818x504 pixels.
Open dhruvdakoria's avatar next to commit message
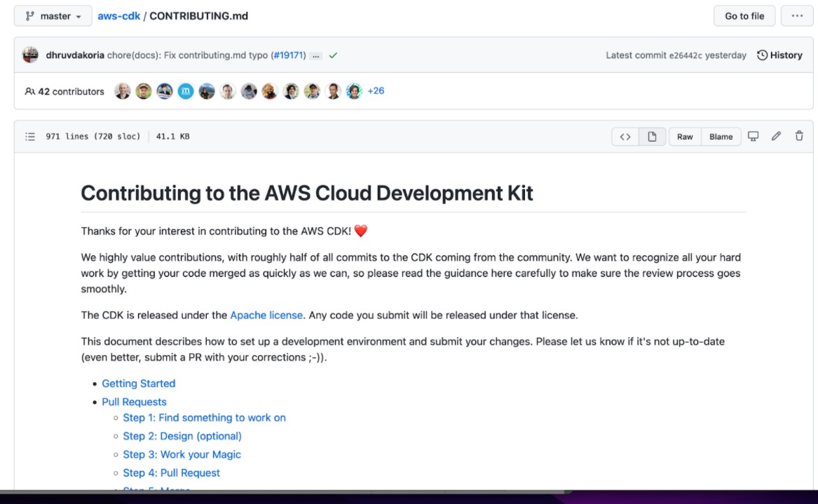coord(31,55)
